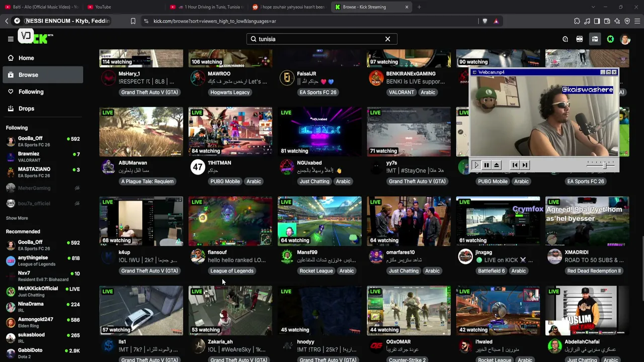The image size is (644, 362).
Task: Open Asmongold247 in Recommended list
Action: click(x=43, y=322)
